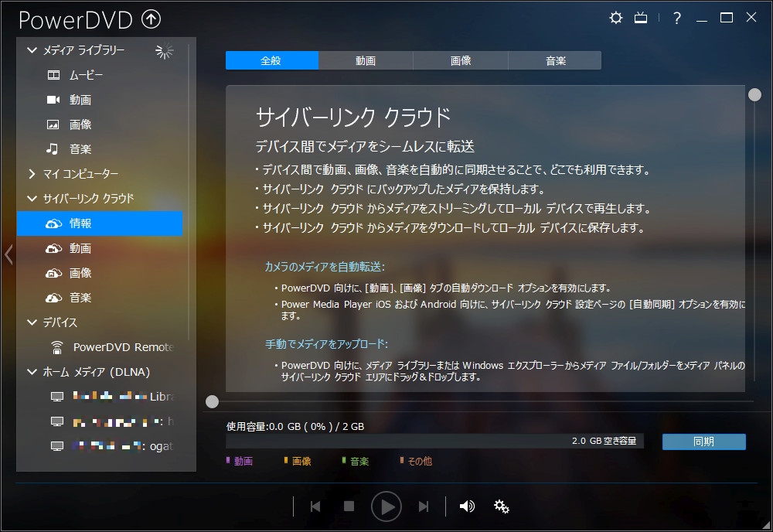Image resolution: width=773 pixels, height=532 pixels.
Task: Open the playback settings gear icon
Action: click(x=501, y=506)
